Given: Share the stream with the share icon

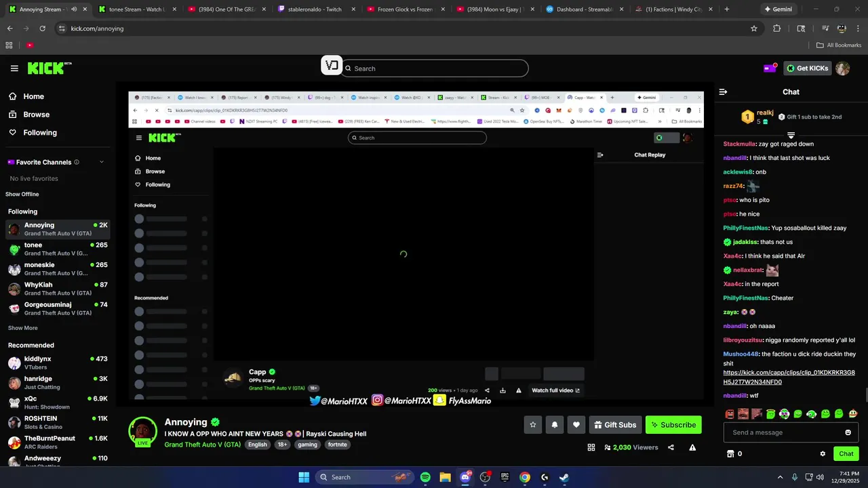Looking at the screenshot, I should tap(671, 447).
